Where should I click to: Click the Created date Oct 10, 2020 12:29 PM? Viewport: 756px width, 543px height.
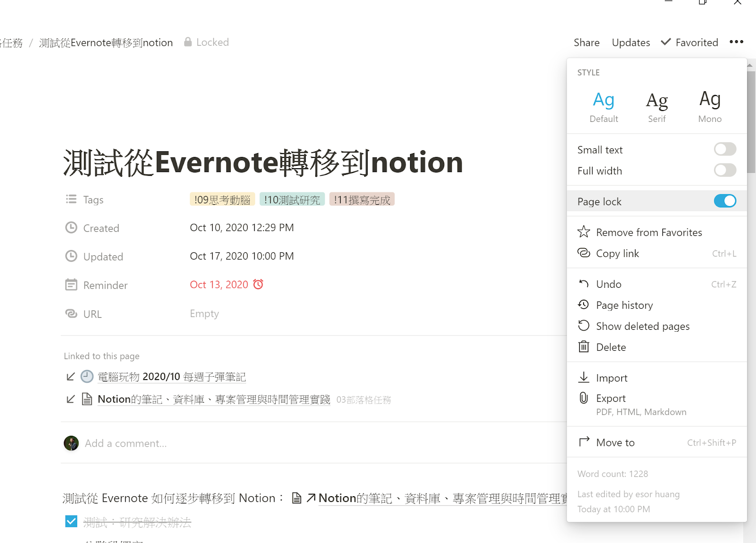coord(241,227)
